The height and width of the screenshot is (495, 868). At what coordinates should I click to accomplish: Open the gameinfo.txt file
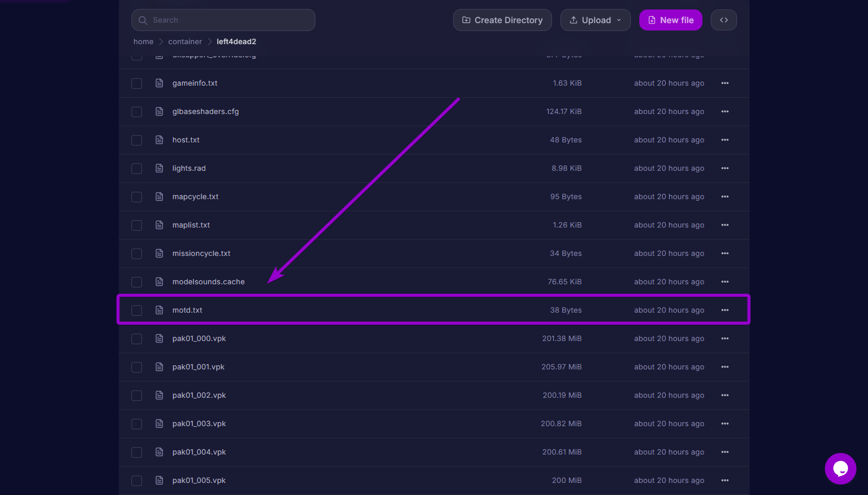tap(195, 83)
